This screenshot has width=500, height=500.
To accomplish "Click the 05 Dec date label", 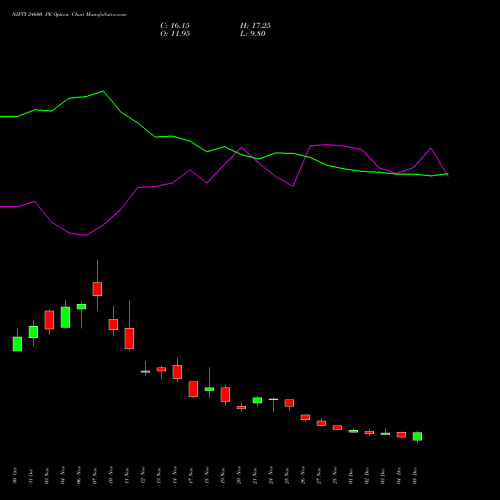I will 415,476.
